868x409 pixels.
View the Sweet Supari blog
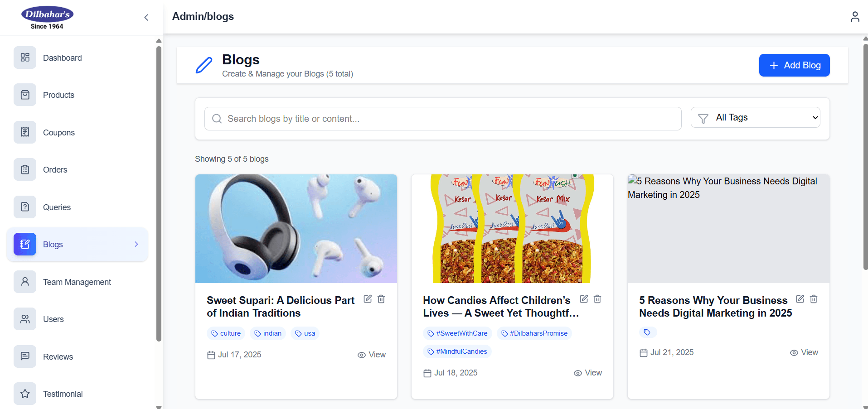(372, 355)
